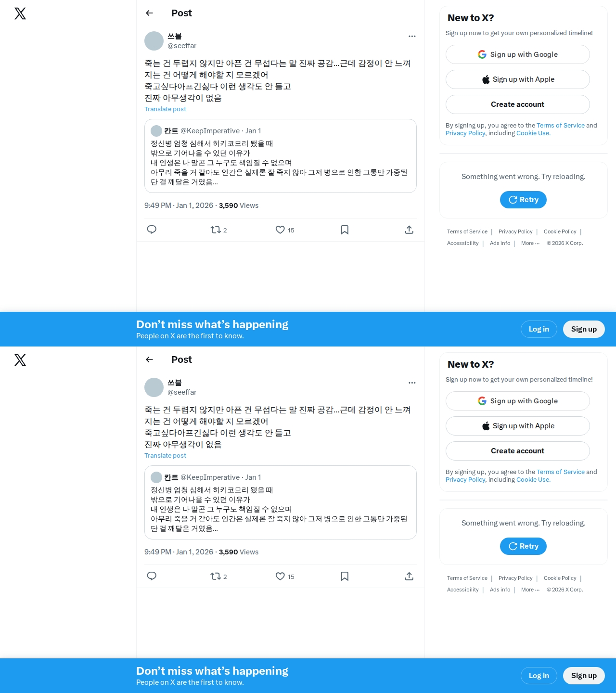The width and height of the screenshot is (616, 693).
Task: Open the three-dot more menu on the upper post
Action: point(412,36)
